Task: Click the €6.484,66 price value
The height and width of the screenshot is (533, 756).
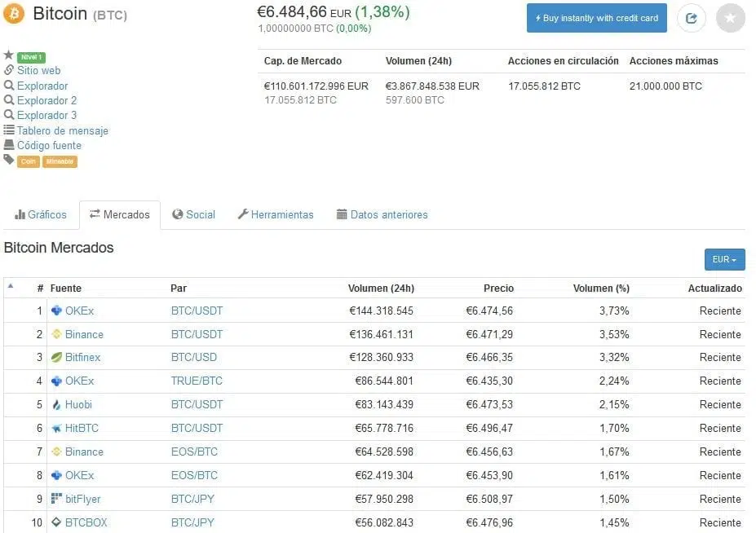Action: [292, 11]
